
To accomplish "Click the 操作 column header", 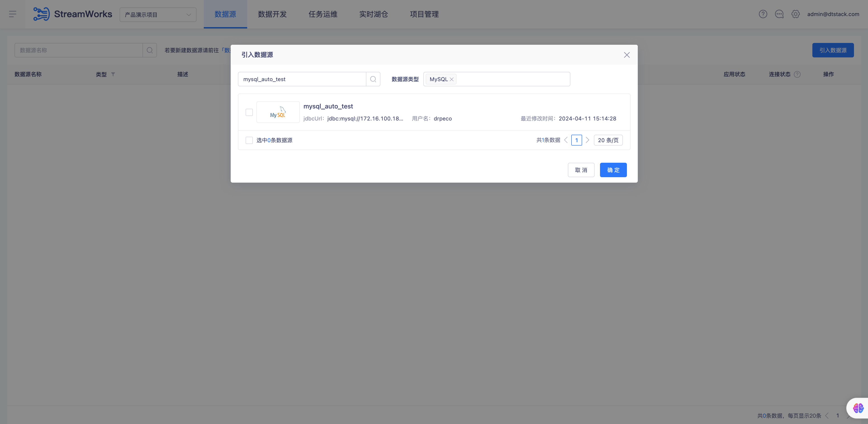I will [828, 74].
